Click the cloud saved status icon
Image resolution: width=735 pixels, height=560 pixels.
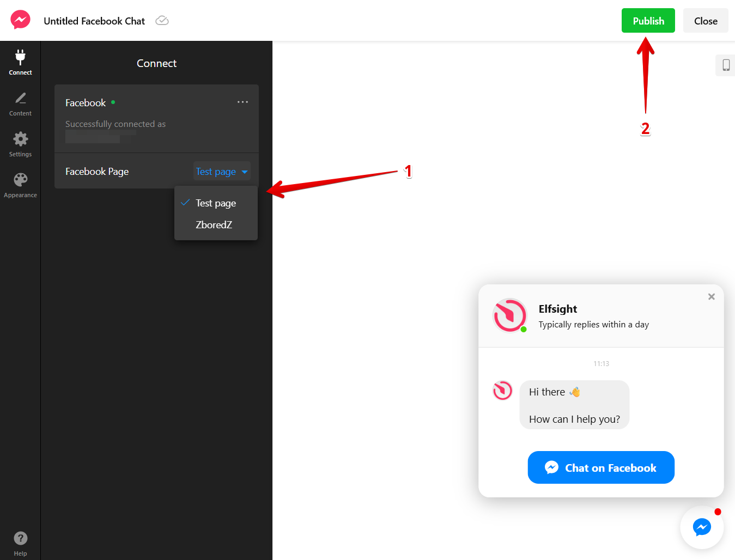click(x=162, y=21)
